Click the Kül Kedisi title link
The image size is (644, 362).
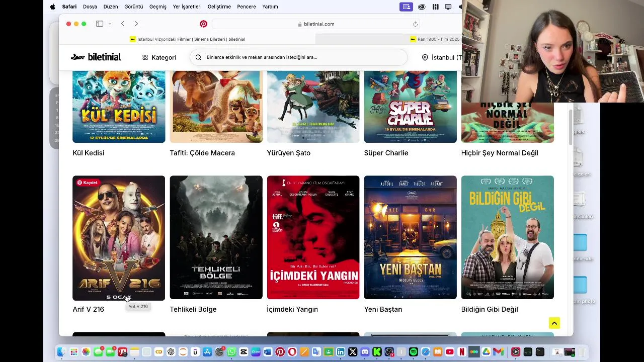point(89,153)
